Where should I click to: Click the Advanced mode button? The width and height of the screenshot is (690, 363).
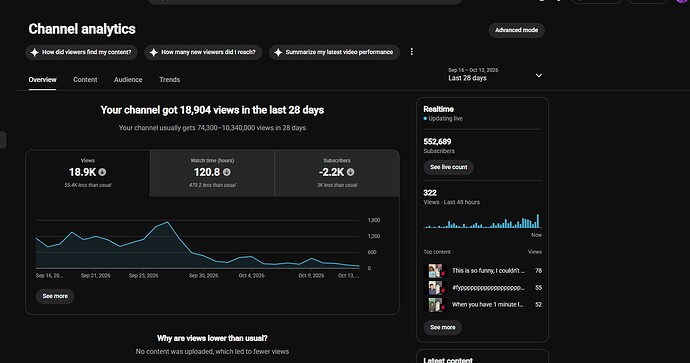point(517,30)
